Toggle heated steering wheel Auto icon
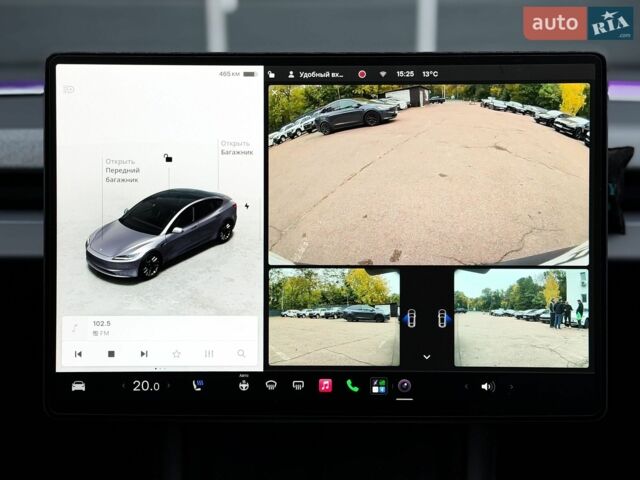Image resolution: width=640 pixels, height=480 pixels. point(244,384)
